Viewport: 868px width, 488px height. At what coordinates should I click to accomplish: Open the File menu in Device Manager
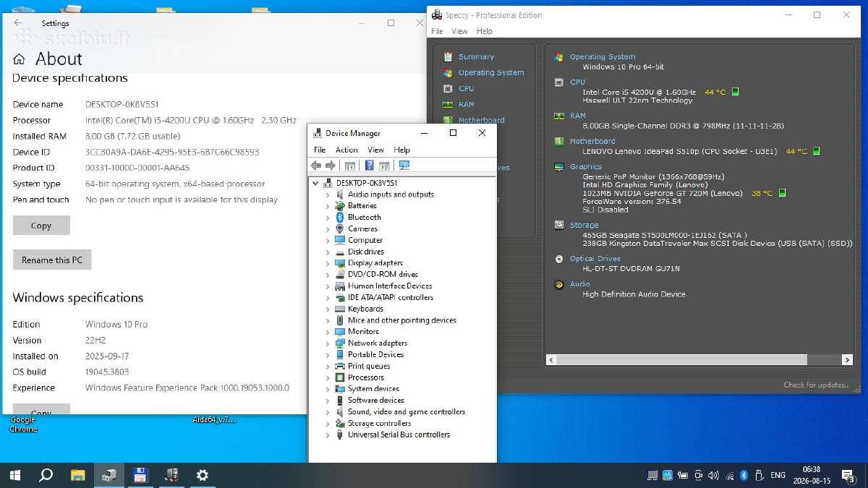[320, 150]
